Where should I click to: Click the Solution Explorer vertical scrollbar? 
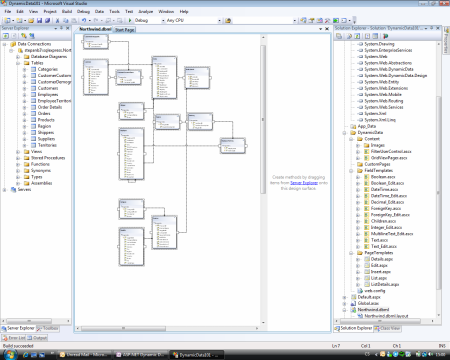click(x=439, y=193)
